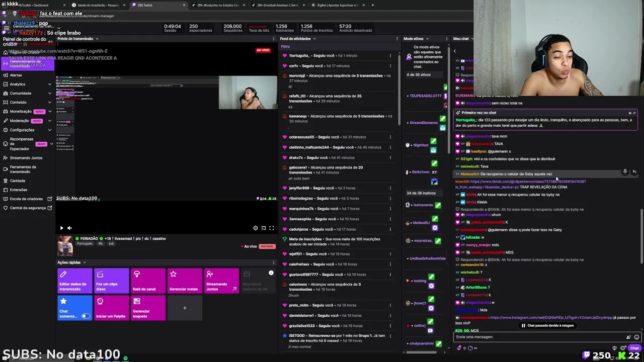The width and height of the screenshot is (644, 362).
Task: Cast the stream preview to a device
Action: tap(264, 228)
